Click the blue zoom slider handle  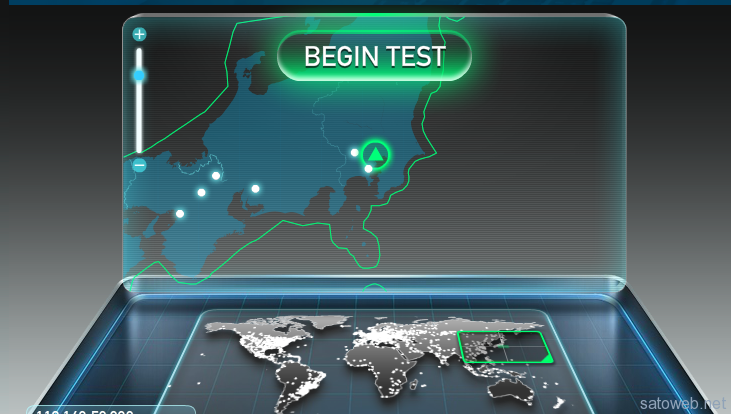tap(139, 75)
